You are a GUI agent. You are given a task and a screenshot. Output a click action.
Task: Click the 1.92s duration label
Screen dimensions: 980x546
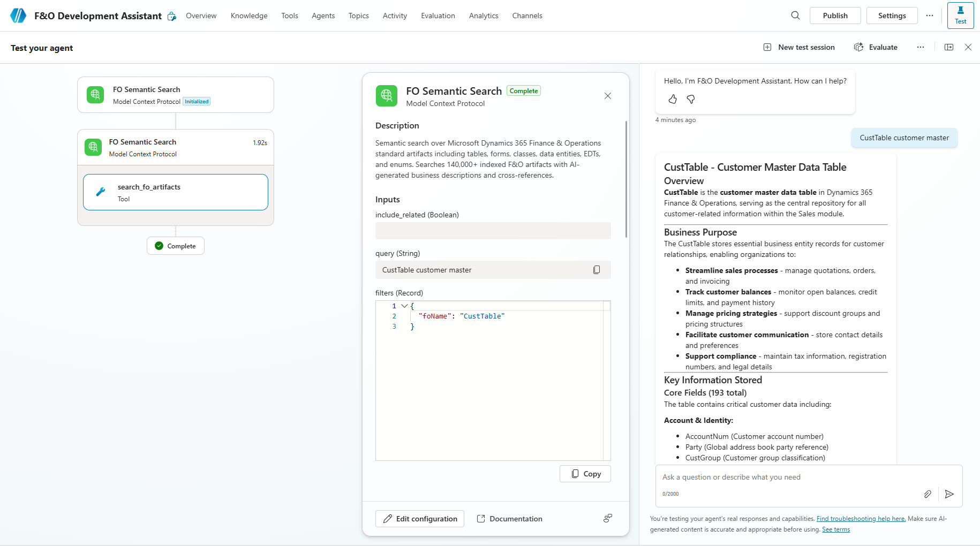click(x=260, y=143)
